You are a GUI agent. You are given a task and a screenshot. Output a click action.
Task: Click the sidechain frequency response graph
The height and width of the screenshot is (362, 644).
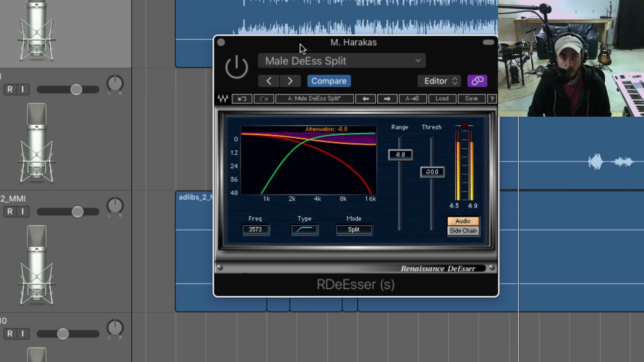point(308,160)
